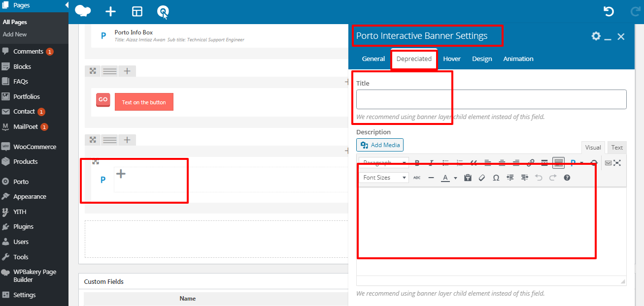Open the Hover tab
The height and width of the screenshot is (306, 644).
click(452, 59)
